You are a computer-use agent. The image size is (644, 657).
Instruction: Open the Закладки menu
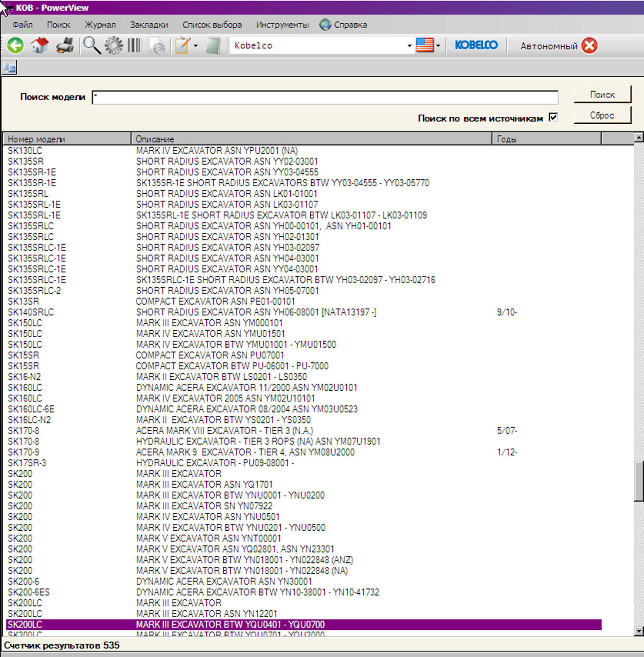tap(149, 25)
